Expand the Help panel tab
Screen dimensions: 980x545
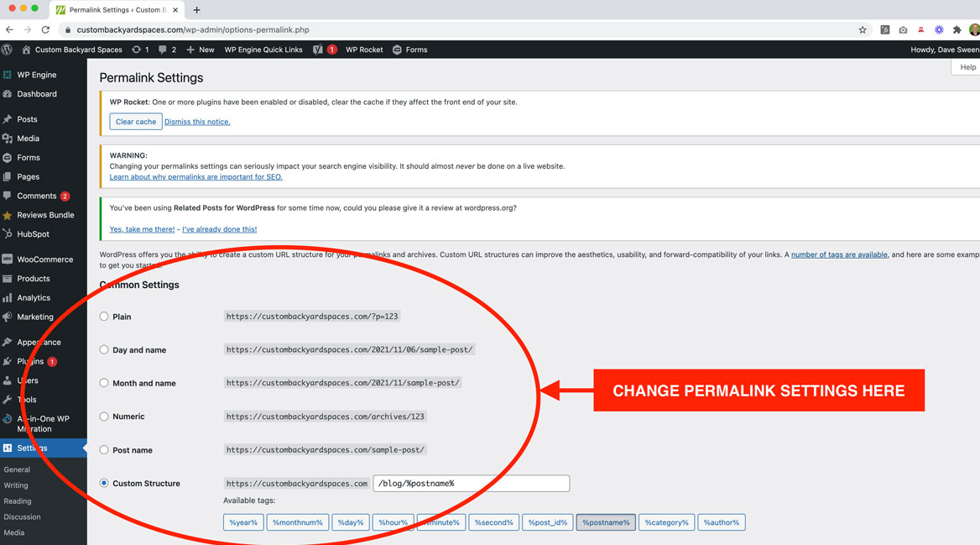[x=967, y=67]
